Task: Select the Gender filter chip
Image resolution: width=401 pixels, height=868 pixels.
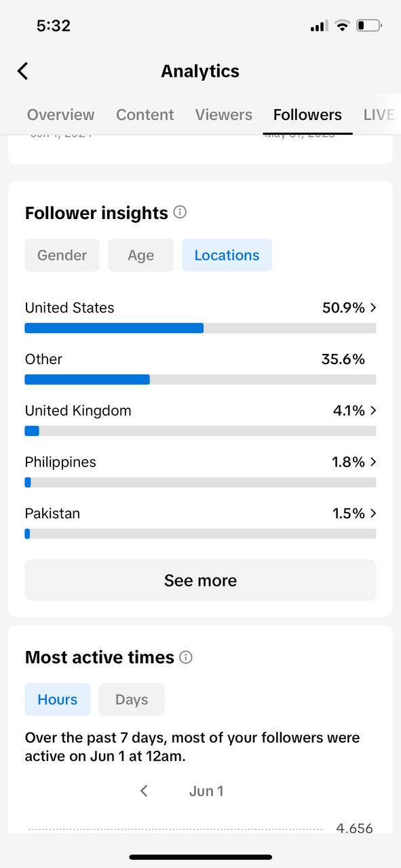Action: (62, 255)
